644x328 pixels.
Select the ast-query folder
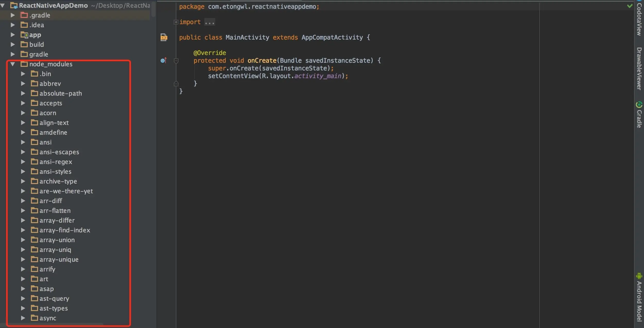[54, 299]
